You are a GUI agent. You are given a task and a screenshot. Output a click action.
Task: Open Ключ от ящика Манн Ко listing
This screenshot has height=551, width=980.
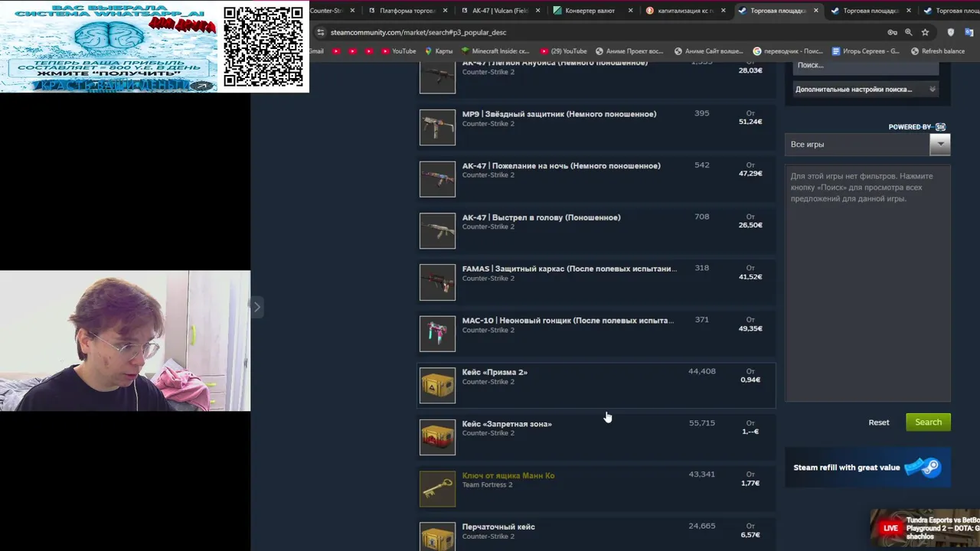pyautogui.click(x=508, y=475)
